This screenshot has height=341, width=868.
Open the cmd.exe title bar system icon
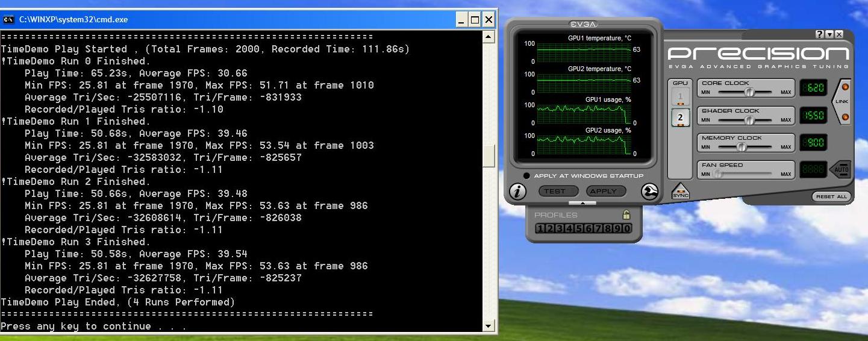(8, 19)
